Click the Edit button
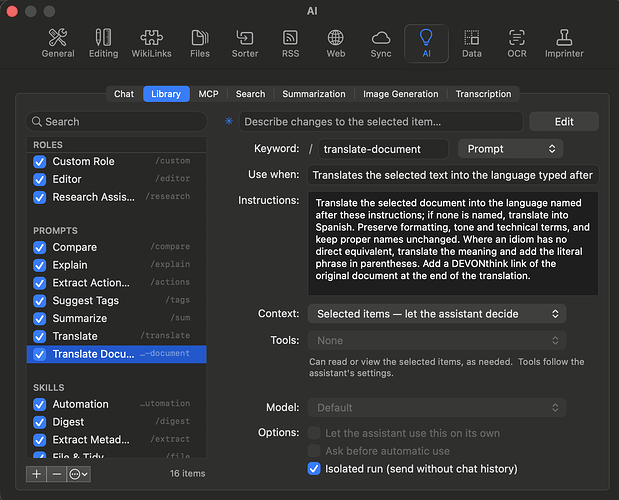The image size is (619, 500). pyautogui.click(x=564, y=122)
